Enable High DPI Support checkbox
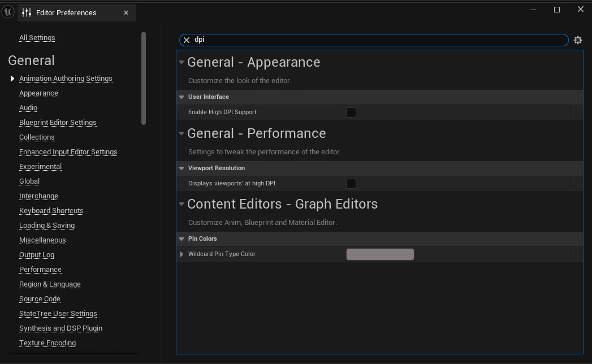This screenshot has height=364, width=592. pos(351,112)
